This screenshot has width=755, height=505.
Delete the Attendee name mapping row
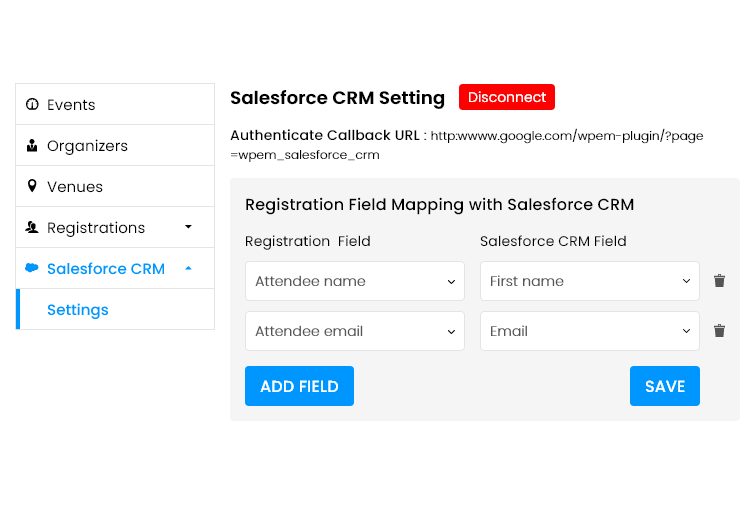(719, 281)
